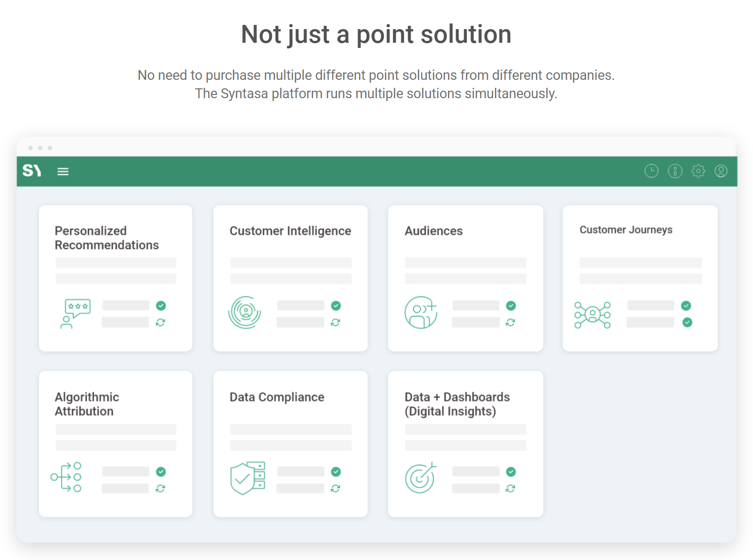Open the Audiences card
753x560 pixels.
(x=465, y=278)
